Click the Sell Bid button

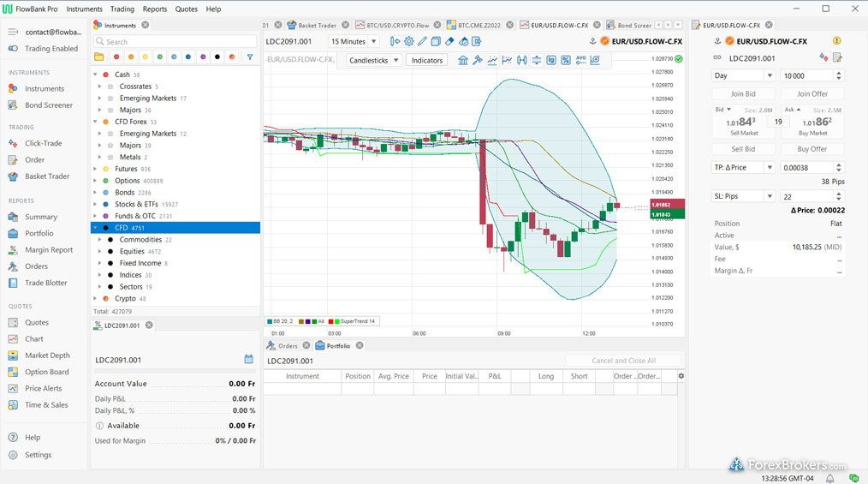[x=743, y=149]
